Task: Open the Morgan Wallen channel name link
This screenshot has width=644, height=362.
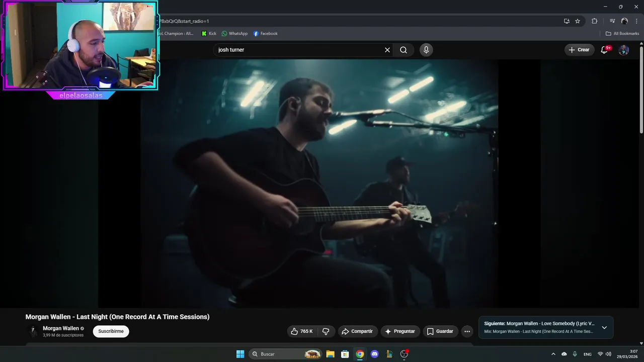Action: point(61,328)
